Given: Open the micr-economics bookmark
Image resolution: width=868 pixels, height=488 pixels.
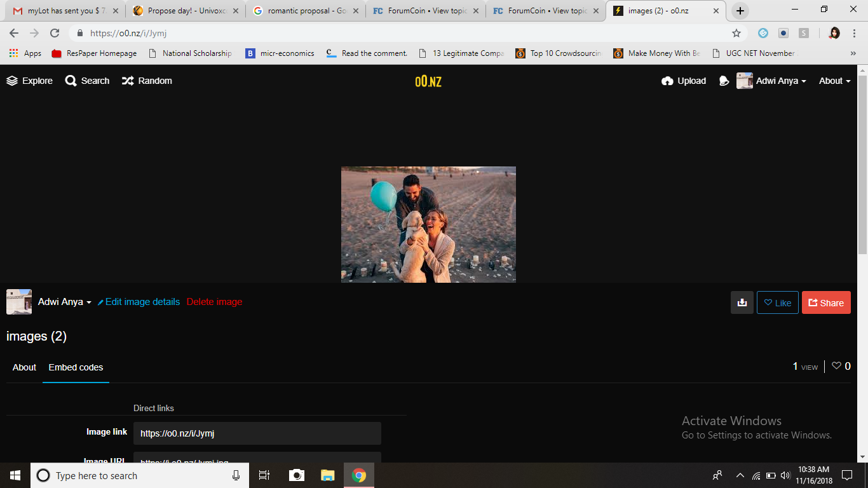Looking at the screenshot, I should [280, 53].
